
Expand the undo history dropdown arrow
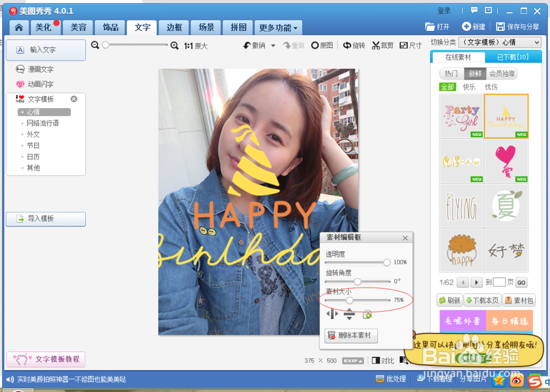click(273, 46)
